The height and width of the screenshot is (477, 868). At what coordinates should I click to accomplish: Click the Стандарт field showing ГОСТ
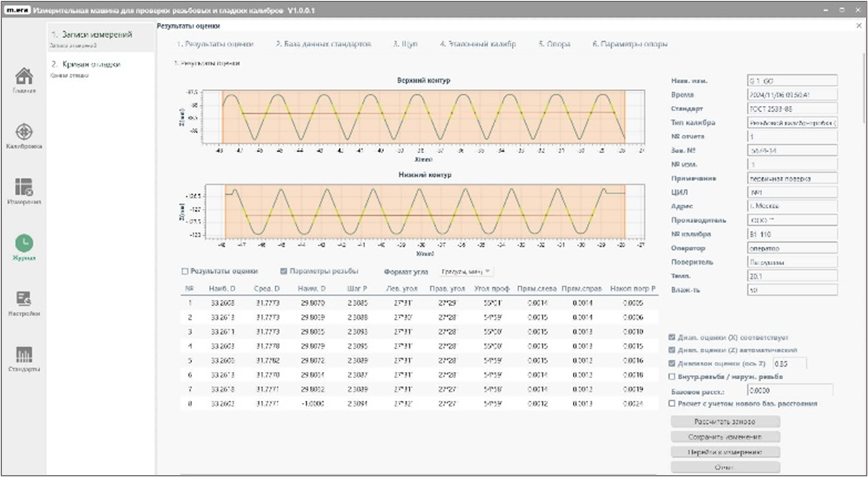tap(792, 108)
